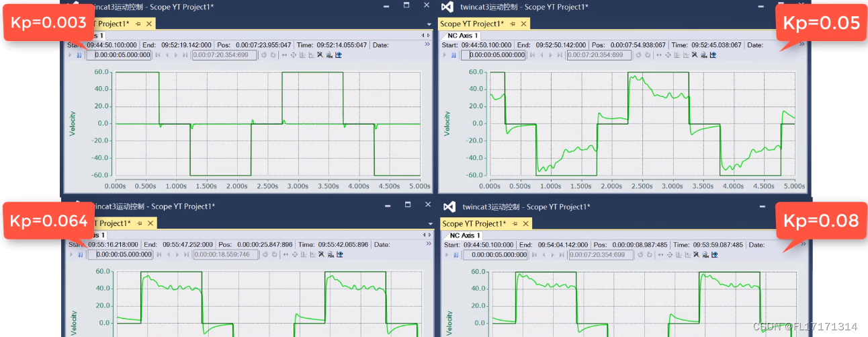Close Scope YT Project1 tab in top-right window
868x337 pixels.
point(524,24)
